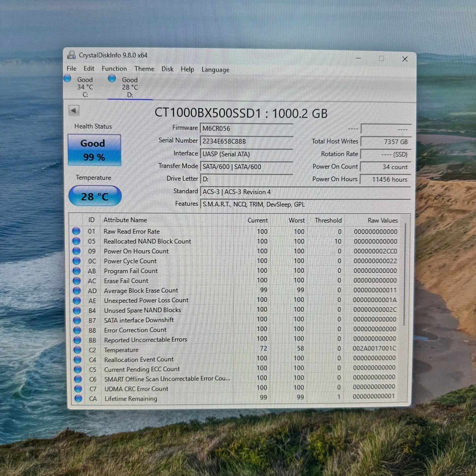Click status icon for Average Block Erase Count
Screen dimensions: 476x476
(x=77, y=291)
